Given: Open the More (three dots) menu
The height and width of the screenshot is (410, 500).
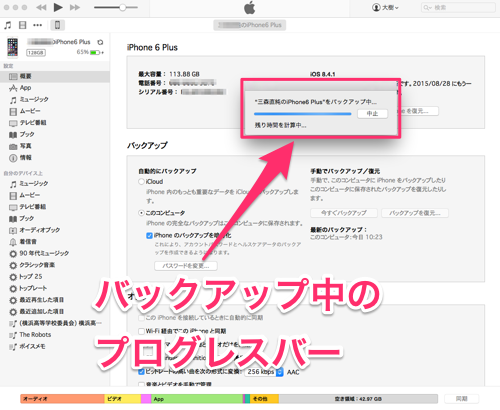Looking at the screenshot, I should [x=37, y=25].
